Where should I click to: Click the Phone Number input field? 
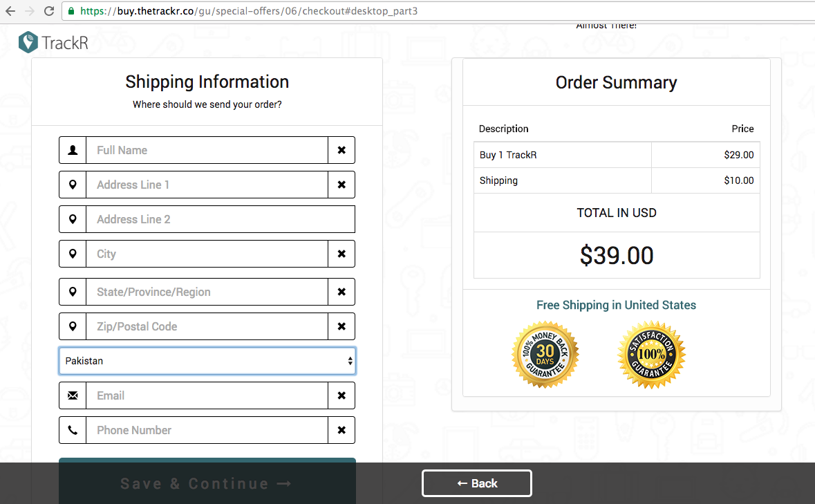207,430
